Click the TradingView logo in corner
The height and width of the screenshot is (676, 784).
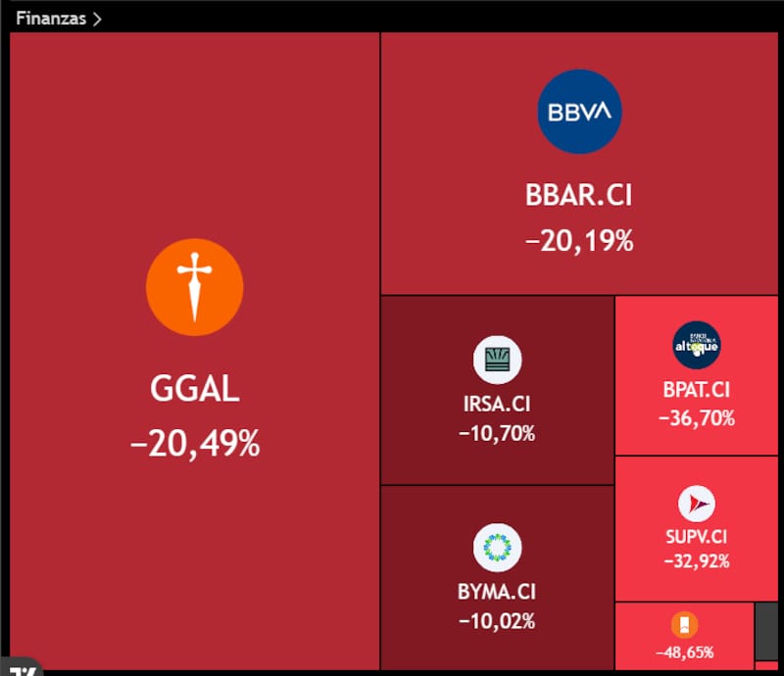click(20, 668)
